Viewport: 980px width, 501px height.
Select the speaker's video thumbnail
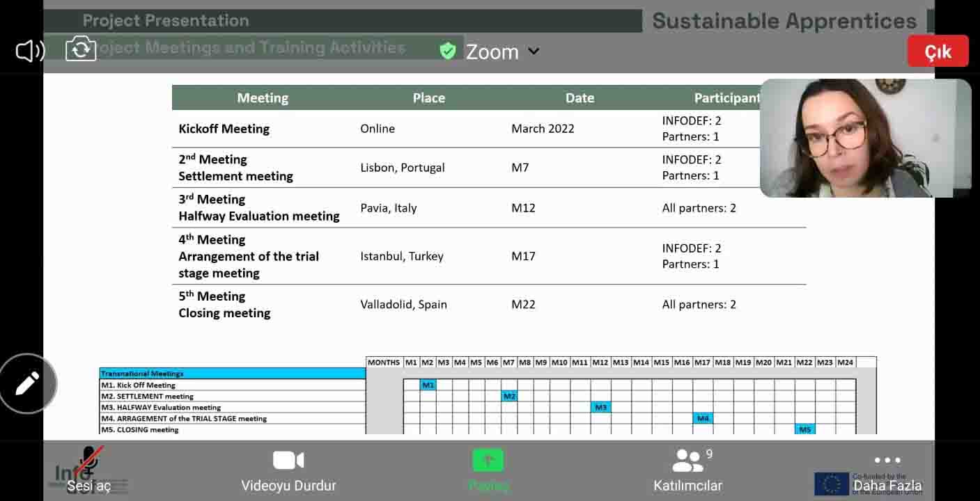pyautogui.click(x=864, y=138)
